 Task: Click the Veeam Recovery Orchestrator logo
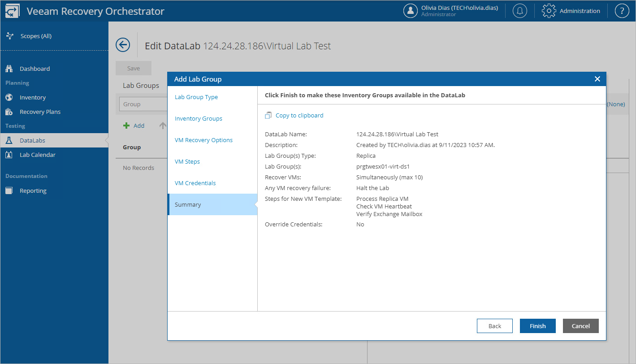(x=12, y=11)
